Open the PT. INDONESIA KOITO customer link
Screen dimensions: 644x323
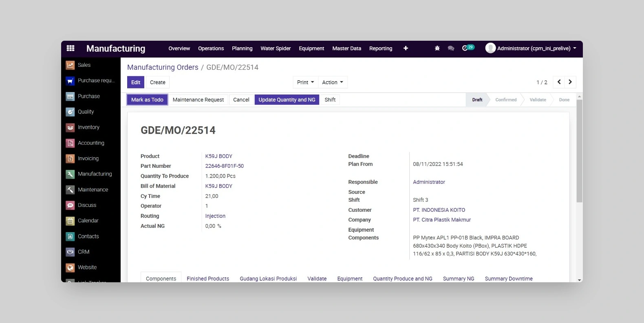click(x=439, y=210)
